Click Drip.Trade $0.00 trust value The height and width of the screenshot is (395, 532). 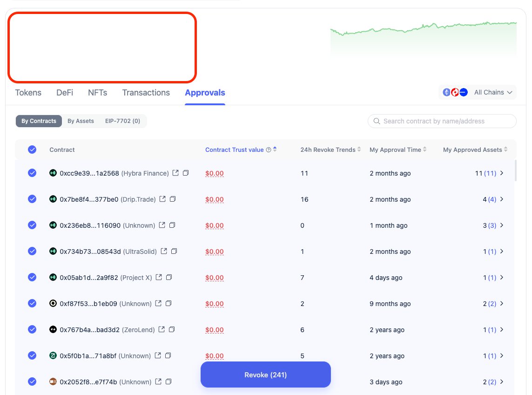coord(215,199)
